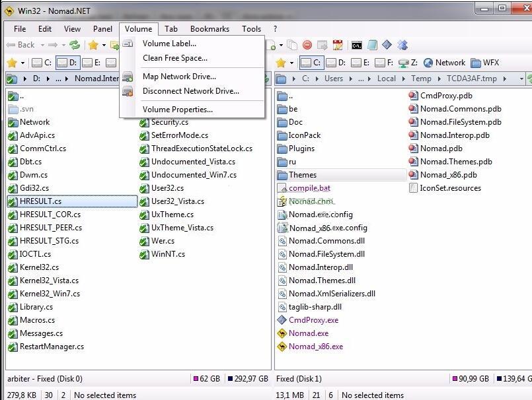Click the notepad icon in toolbar
The image size is (532, 400).
tap(372, 45)
